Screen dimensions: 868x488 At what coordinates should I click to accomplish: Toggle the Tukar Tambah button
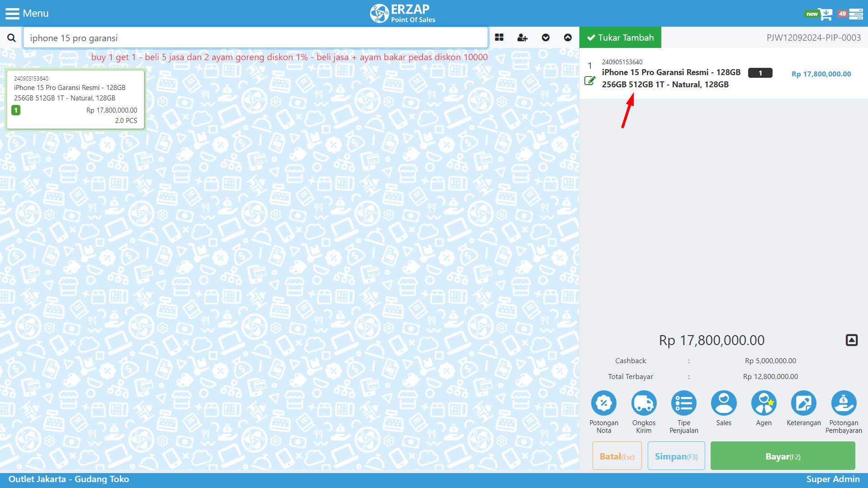coord(620,38)
